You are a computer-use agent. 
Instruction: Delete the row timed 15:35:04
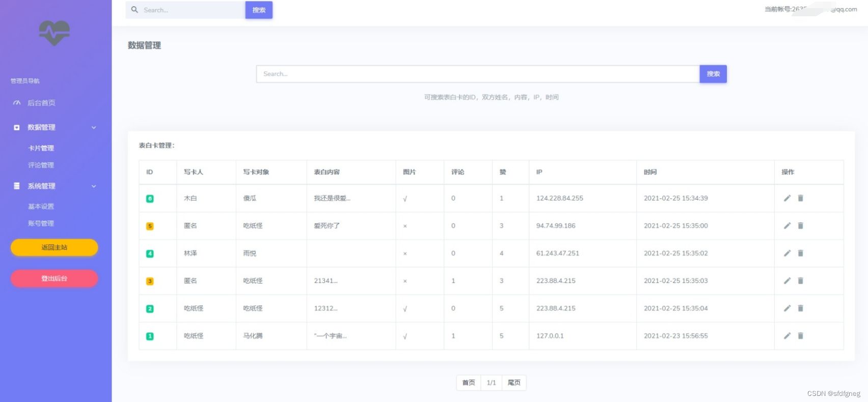(800, 308)
